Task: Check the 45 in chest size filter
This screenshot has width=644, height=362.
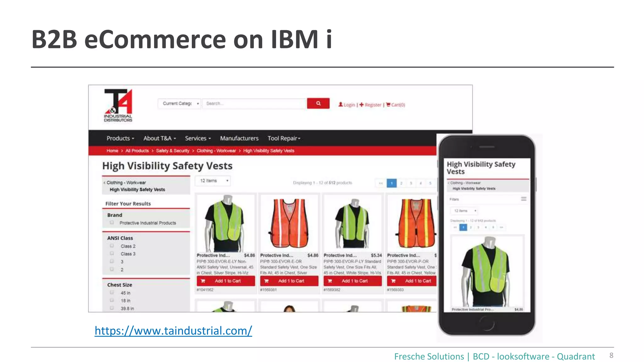Action: tap(112, 293)
